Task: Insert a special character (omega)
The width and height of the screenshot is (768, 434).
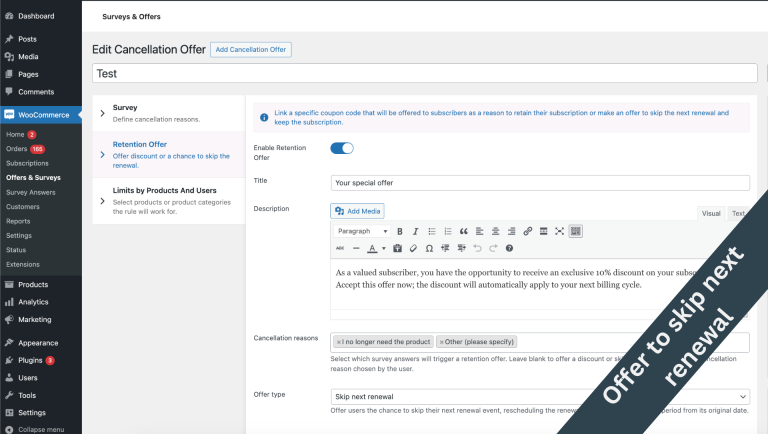Action: (x=429, y=248)
